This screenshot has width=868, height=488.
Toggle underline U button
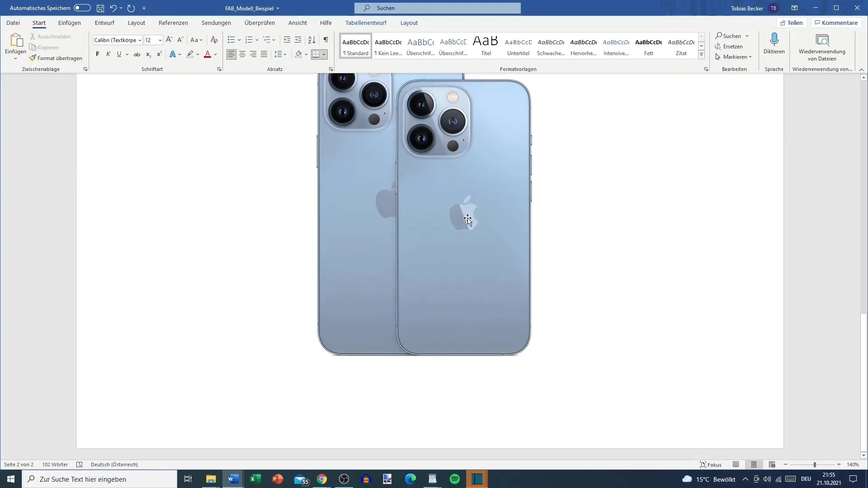[119, 54]
